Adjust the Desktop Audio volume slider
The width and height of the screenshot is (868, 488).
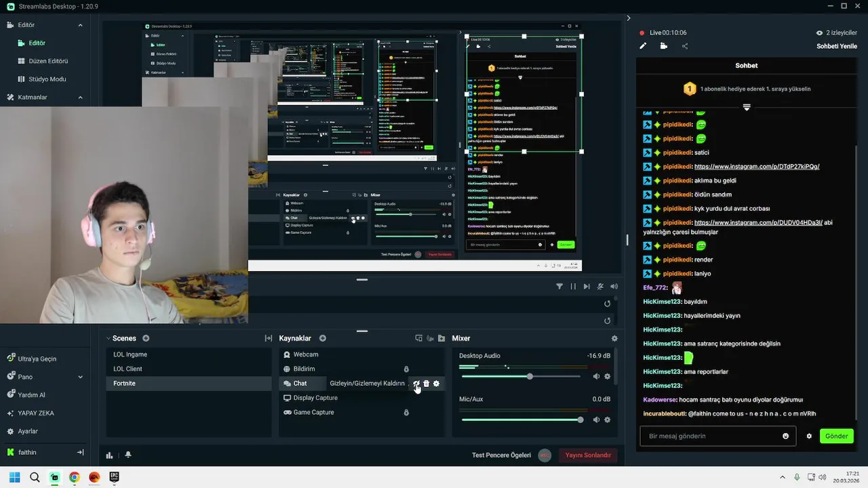tap(521, 376)
